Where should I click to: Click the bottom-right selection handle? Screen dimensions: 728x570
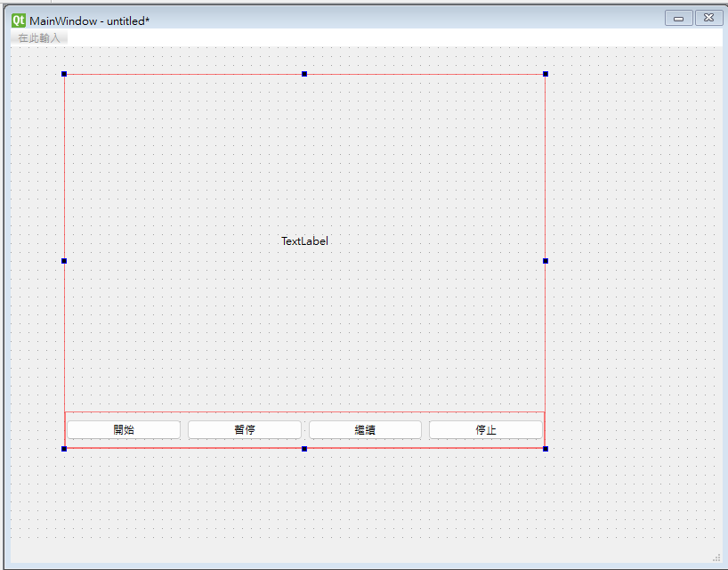(x=546, y=449)
